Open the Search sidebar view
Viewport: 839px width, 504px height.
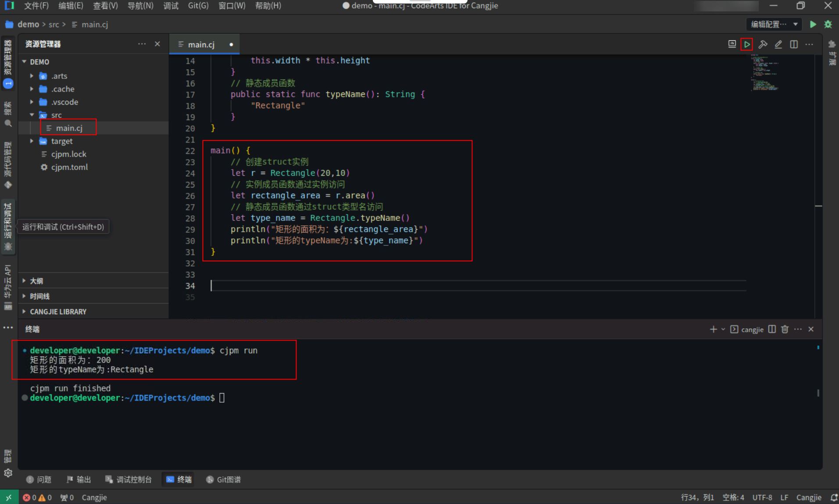tap(8, 114)
